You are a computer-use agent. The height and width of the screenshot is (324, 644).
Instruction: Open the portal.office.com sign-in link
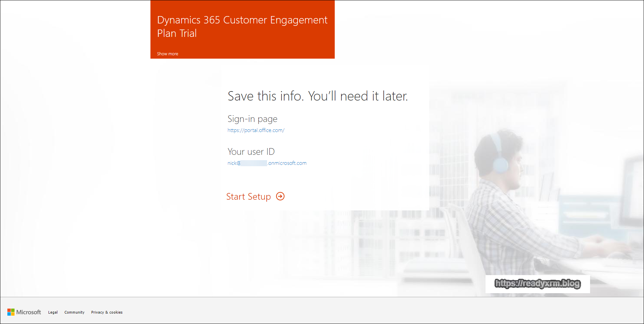pos(256,130)
